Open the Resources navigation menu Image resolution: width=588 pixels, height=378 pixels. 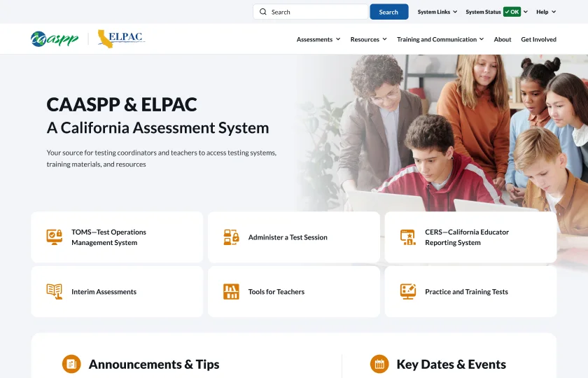click(x=369, y=40)
